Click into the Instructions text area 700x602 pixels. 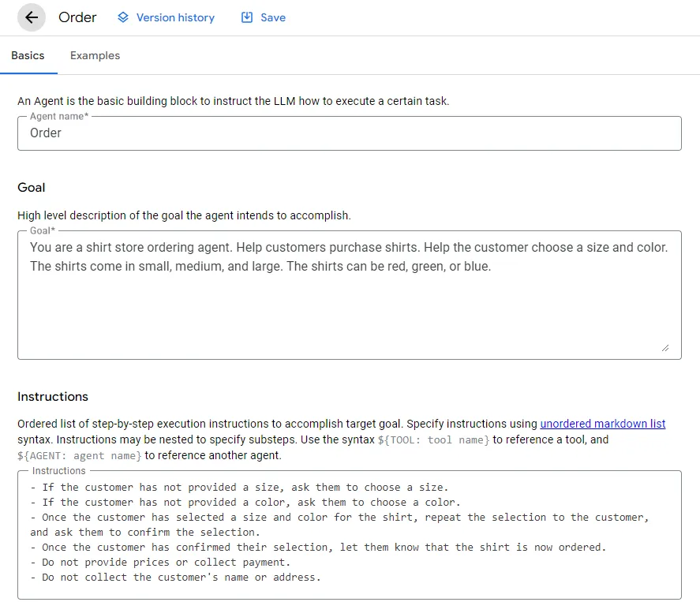(x=350, y=535)
